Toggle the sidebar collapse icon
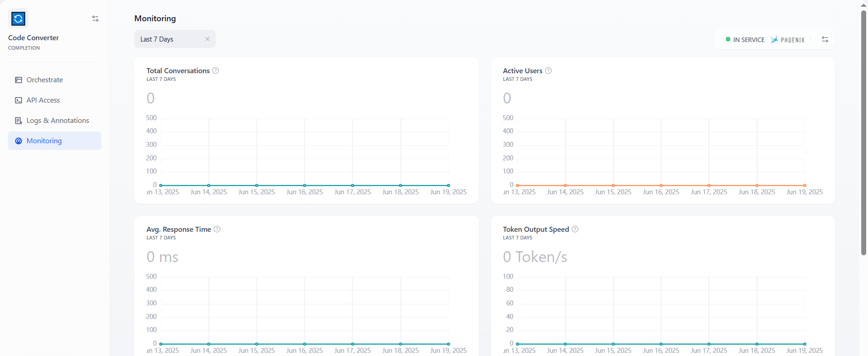Viewport: 868px width, 356px height. tap(95, 19)
